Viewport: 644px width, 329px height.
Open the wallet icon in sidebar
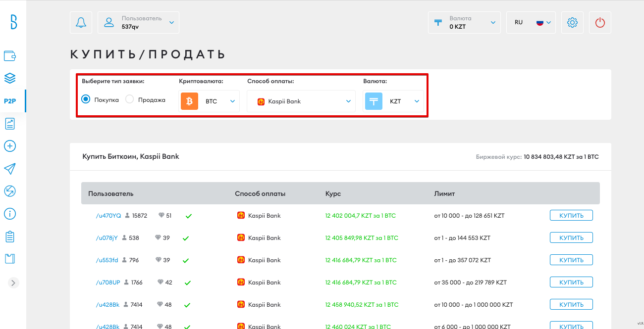tap(10, 56)
